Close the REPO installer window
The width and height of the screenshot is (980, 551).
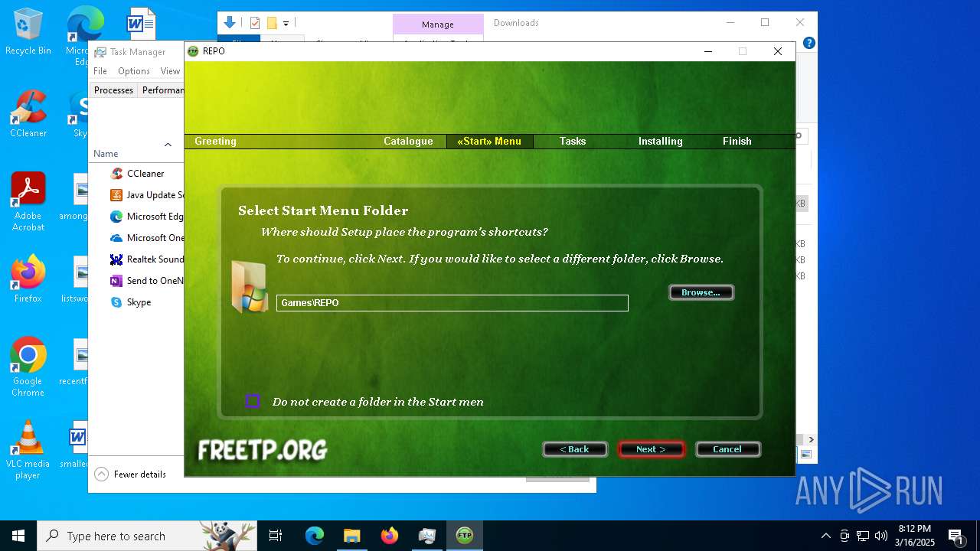(x=778, y=51)
